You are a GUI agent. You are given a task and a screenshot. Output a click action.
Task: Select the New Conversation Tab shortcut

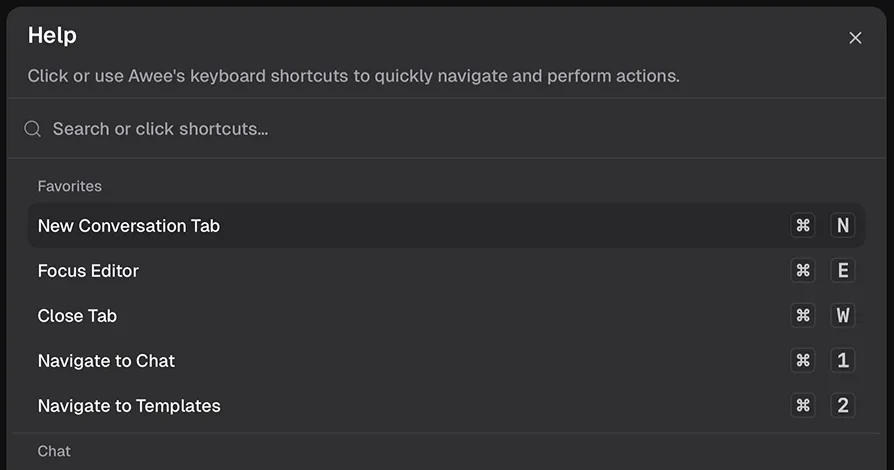129,226
